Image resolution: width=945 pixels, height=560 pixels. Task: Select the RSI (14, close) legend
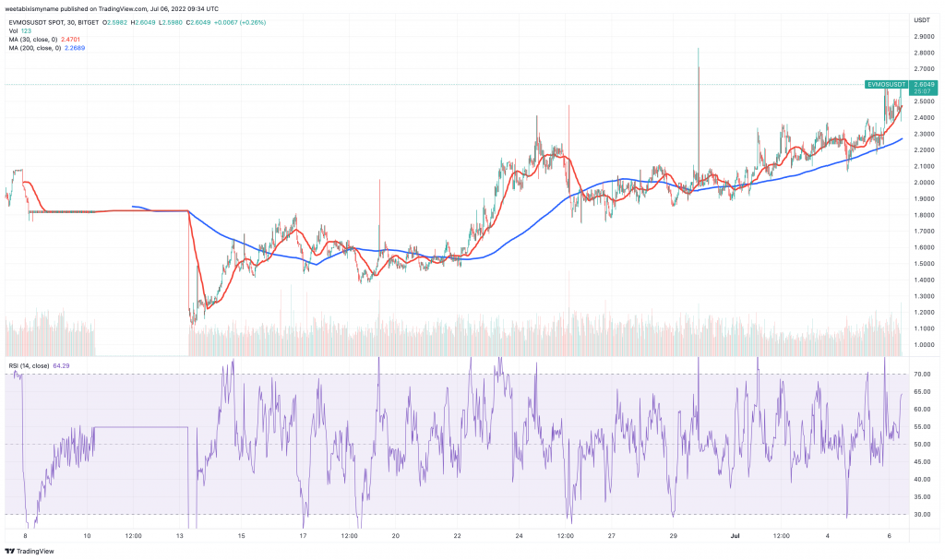tap(29, 365)
